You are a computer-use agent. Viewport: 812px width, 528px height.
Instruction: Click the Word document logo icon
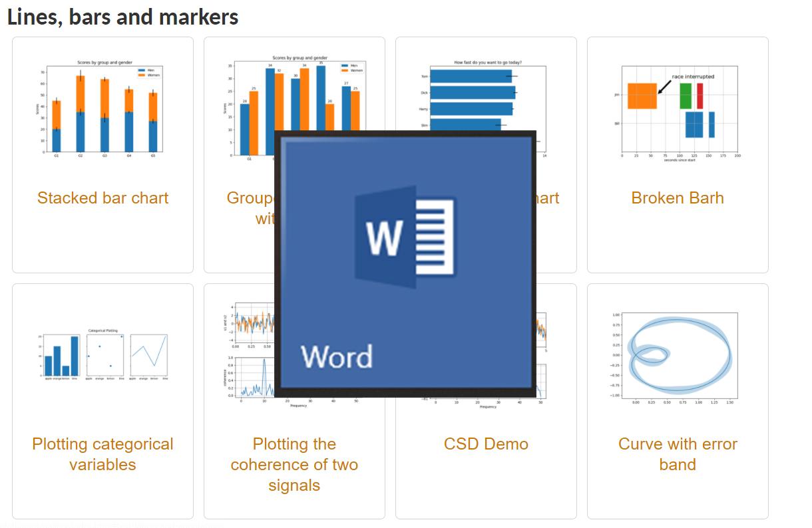click(x=405, y=237)
